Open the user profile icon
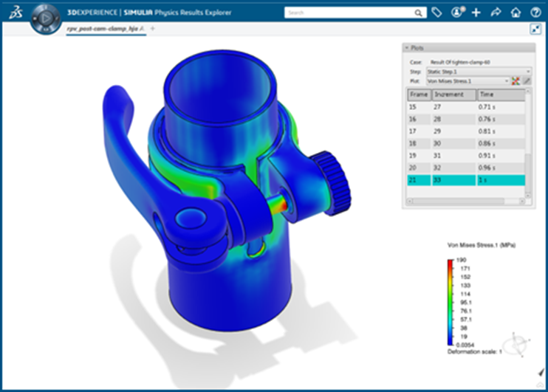The width and height of the screenshot is (548, 392). (x=457, y=13)
